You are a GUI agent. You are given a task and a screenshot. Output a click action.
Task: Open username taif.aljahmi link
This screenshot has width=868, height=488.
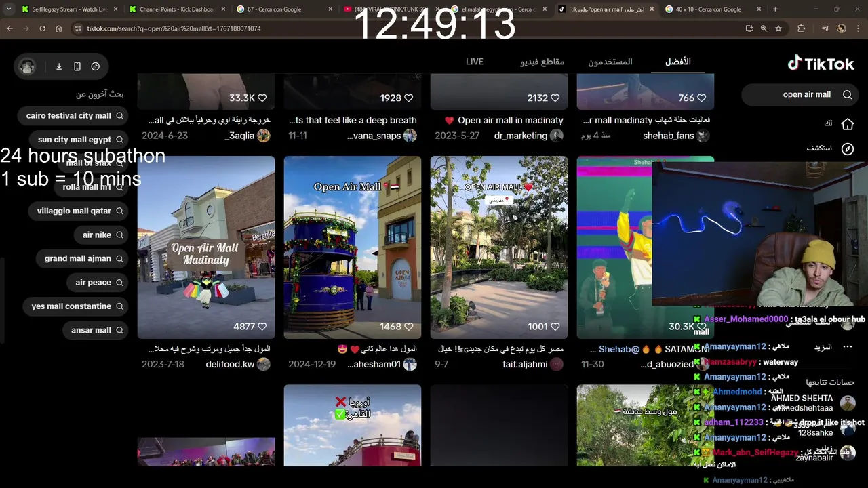[524, 365]
